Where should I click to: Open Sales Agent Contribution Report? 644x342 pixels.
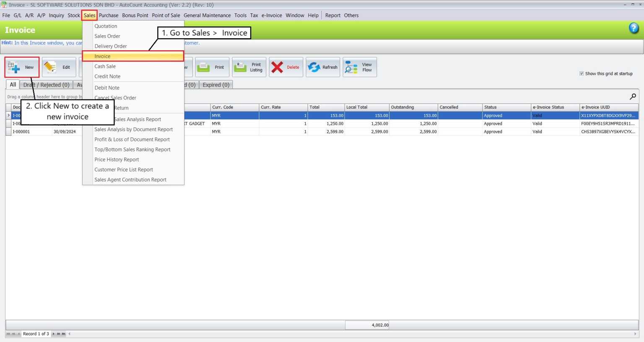click(133, 180)
